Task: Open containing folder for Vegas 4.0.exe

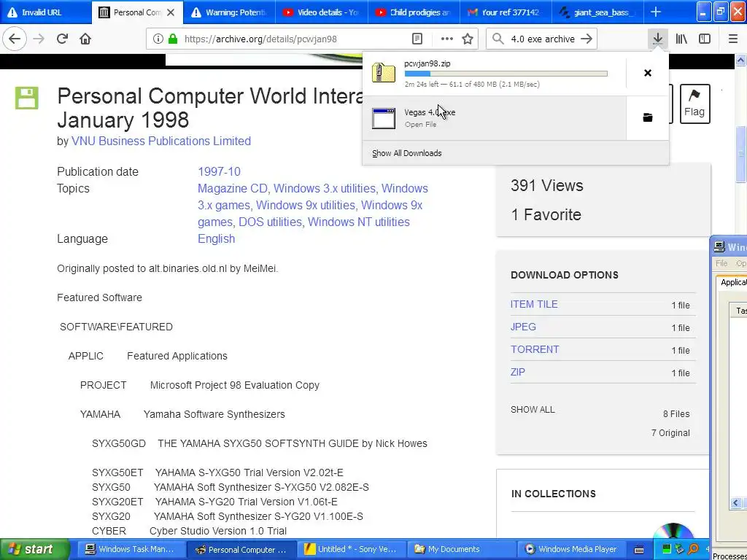Action: click(648, 117)
